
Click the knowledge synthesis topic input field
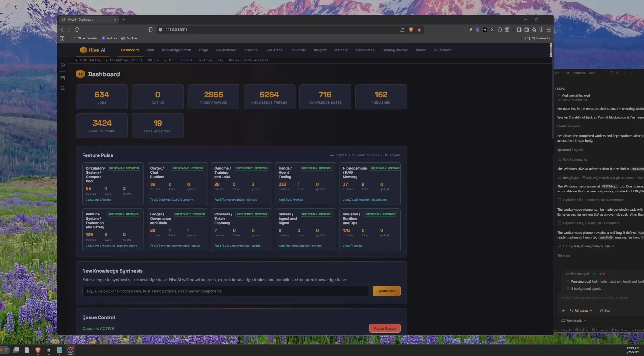[x=225, y=291]
